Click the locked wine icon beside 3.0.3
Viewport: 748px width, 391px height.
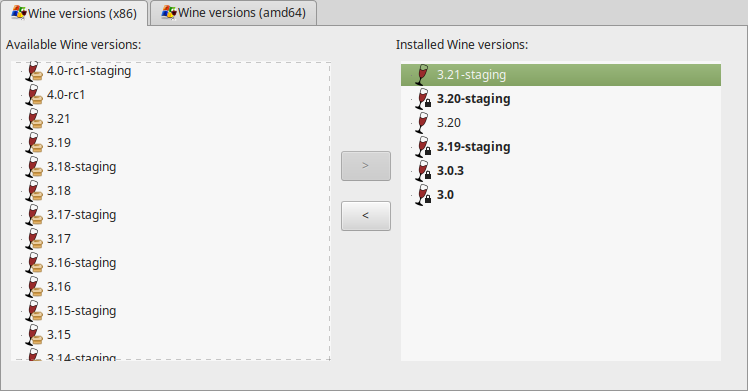click(x=423, y=171)
